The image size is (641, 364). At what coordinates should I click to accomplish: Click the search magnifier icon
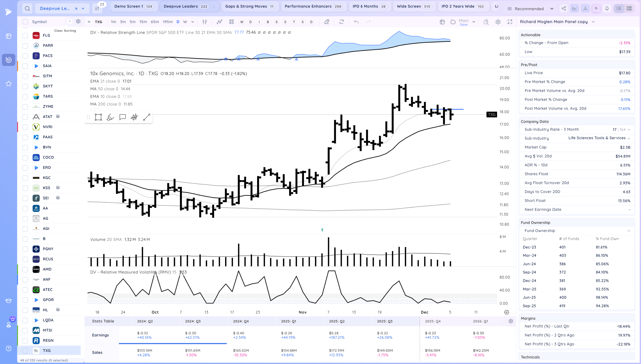coord(27,9)
